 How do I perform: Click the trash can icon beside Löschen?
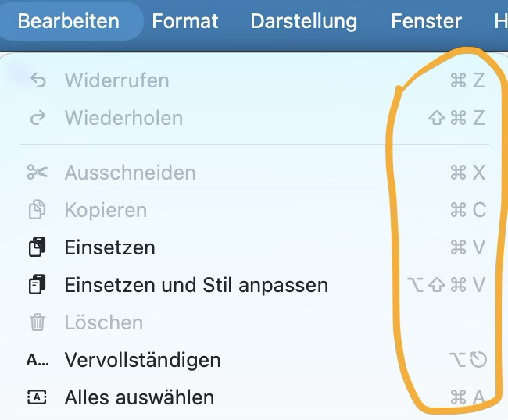point(38,322)
